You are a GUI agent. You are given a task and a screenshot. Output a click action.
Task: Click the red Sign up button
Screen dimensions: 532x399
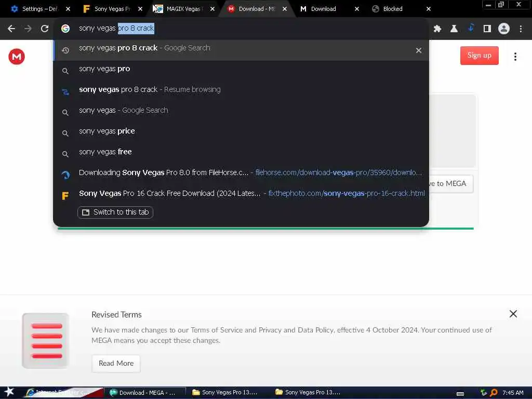point(479,56)
